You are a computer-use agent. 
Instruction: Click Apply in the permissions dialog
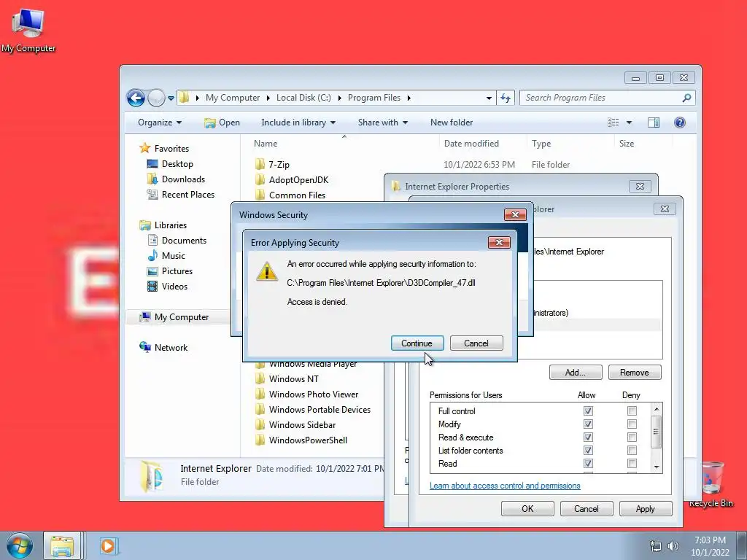646,508
